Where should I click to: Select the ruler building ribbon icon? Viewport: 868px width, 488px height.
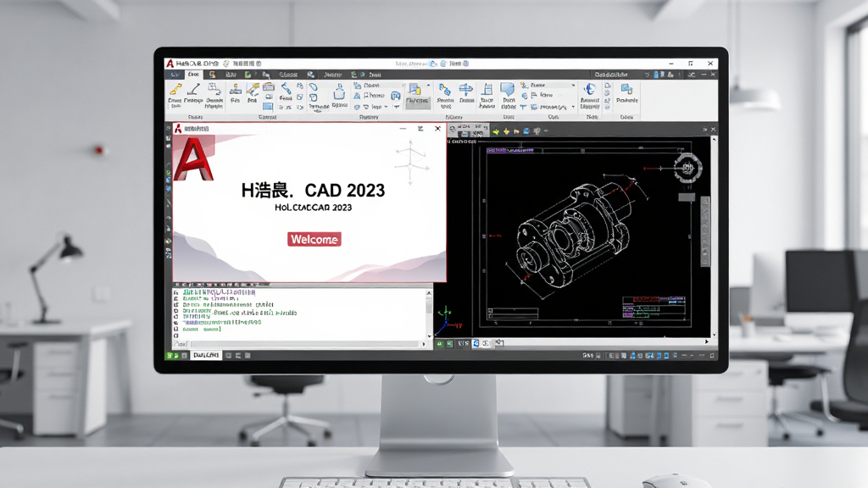(x=487, y=89)
